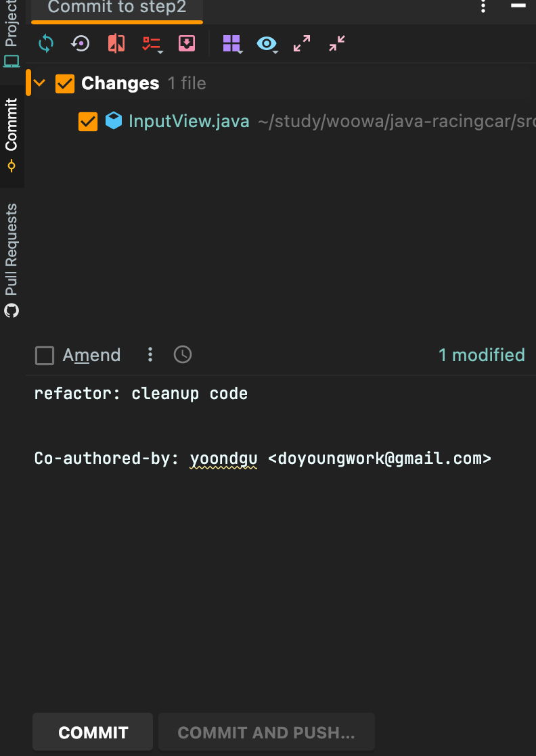Click the Expand All icon
The width and height of the screenshot is (536, 756).
coord(302,44)
